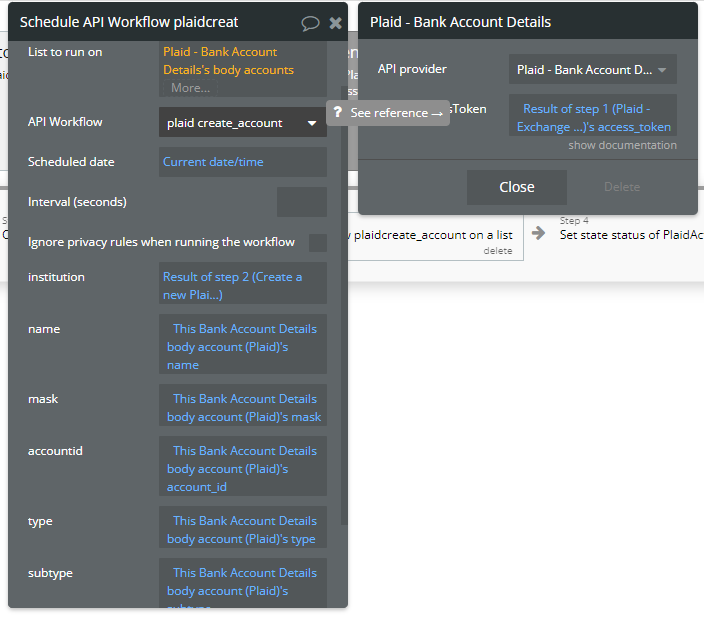This screenshot has width=704, height=628.
Task: Open the API Workflow plaid create_account dropdown
Action: [x=242, y=123]
